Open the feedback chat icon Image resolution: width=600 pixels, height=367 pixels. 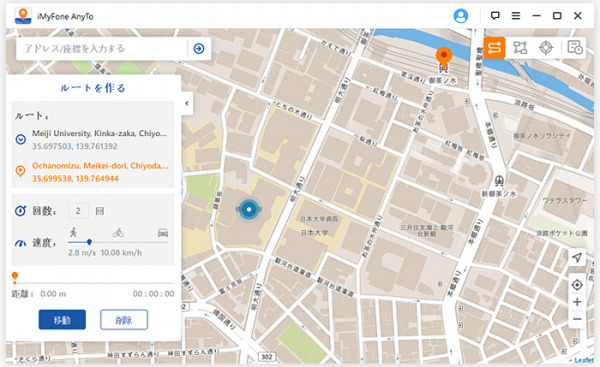[495, 16]
